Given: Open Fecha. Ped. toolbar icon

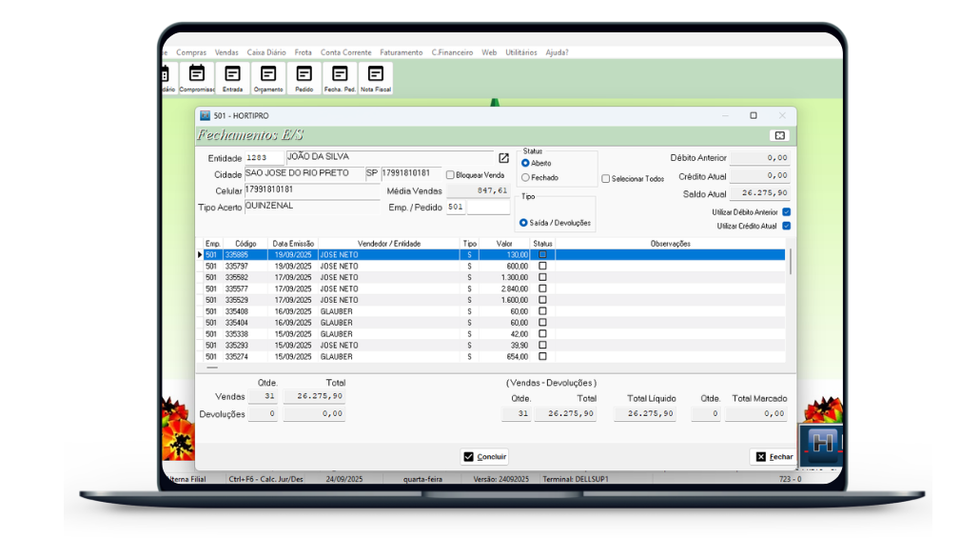Looking at the screenshot, I should coord(340,77).
